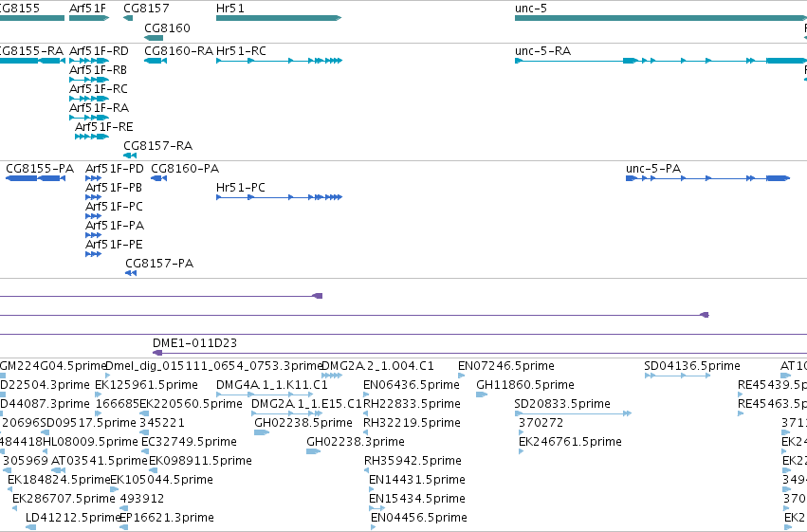Screen dimensions: 807x532
Task: Click the Arf51F gene label
Action: (87, 9)
